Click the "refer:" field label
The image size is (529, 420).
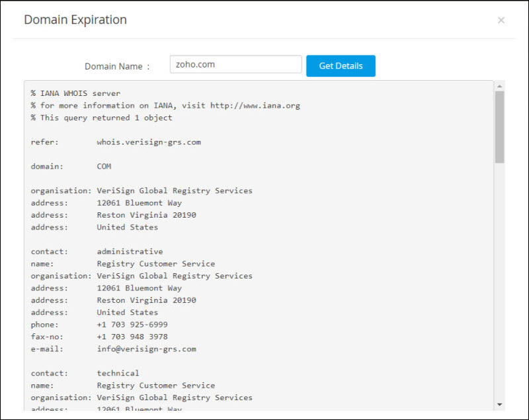pyautogui.click(x=44, y=142)
